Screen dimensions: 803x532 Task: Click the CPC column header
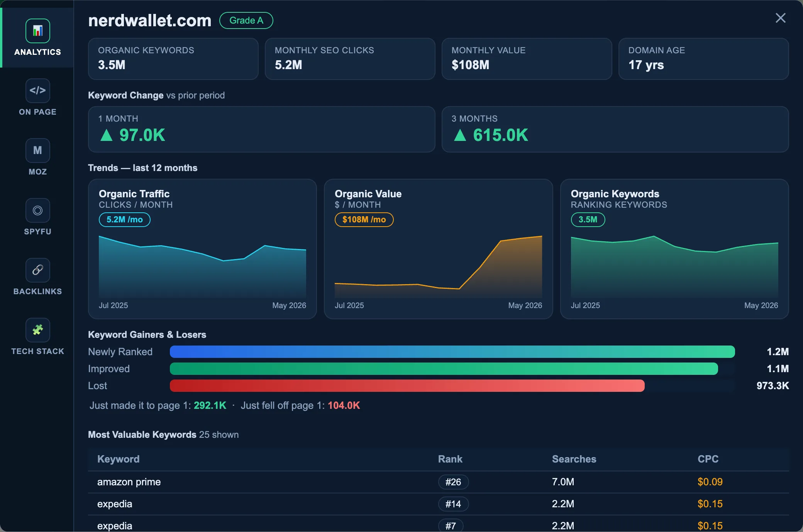pos(708,459)
